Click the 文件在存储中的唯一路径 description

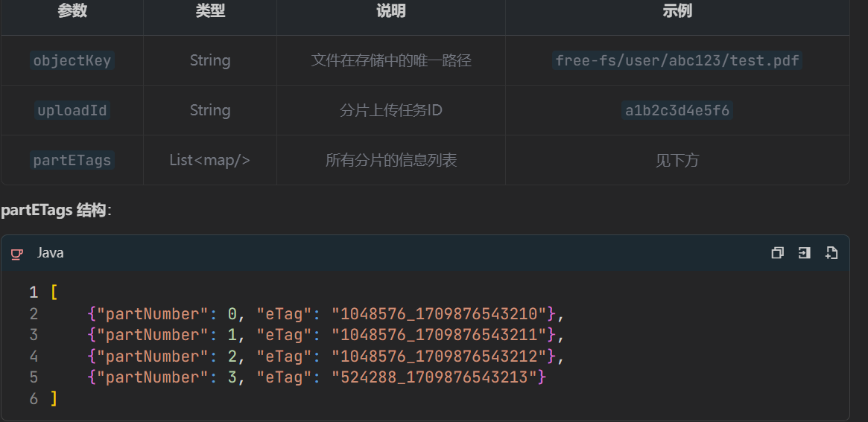point(391,60)
